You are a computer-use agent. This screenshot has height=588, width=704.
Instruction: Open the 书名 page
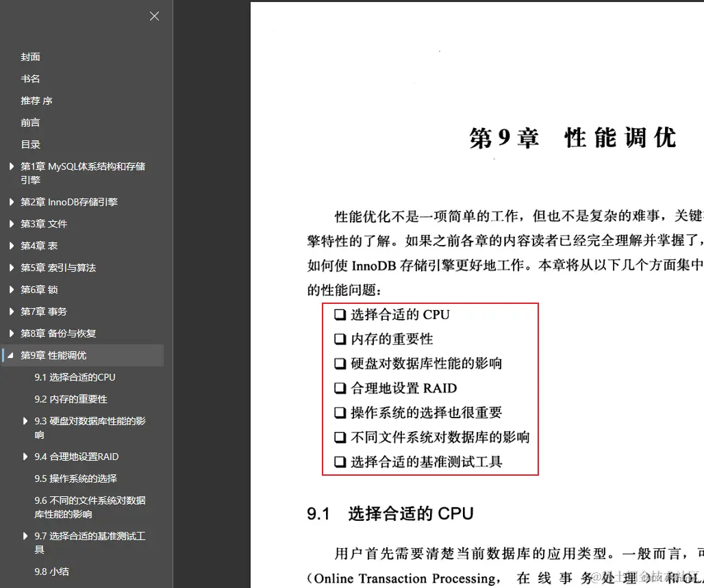30,79
